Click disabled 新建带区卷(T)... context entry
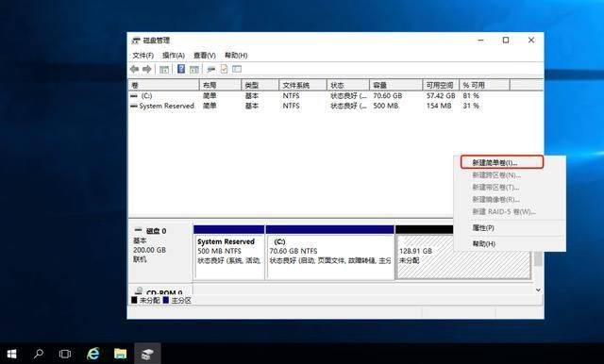 click(510, 188)
